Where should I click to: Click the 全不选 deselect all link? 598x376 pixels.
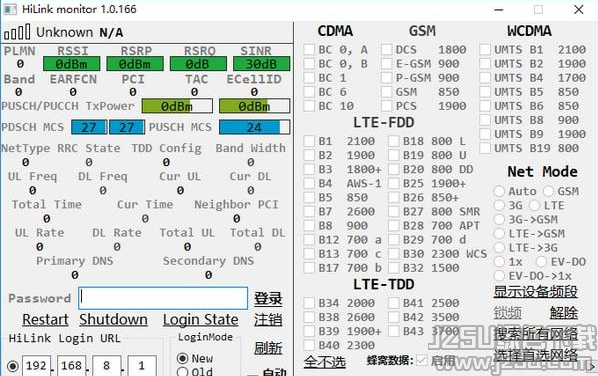(x=325, y=362)
